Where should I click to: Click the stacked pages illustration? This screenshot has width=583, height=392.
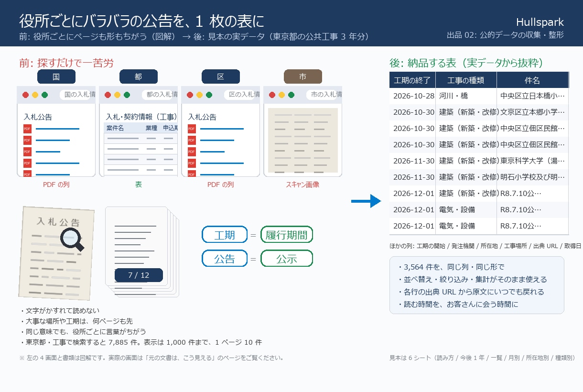141,251
